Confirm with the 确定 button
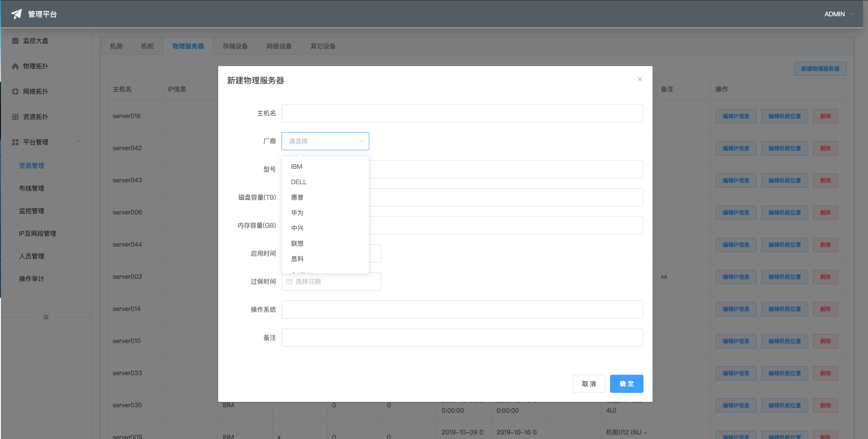This screenshot has height=439, width=868. [x=627, y=384]
